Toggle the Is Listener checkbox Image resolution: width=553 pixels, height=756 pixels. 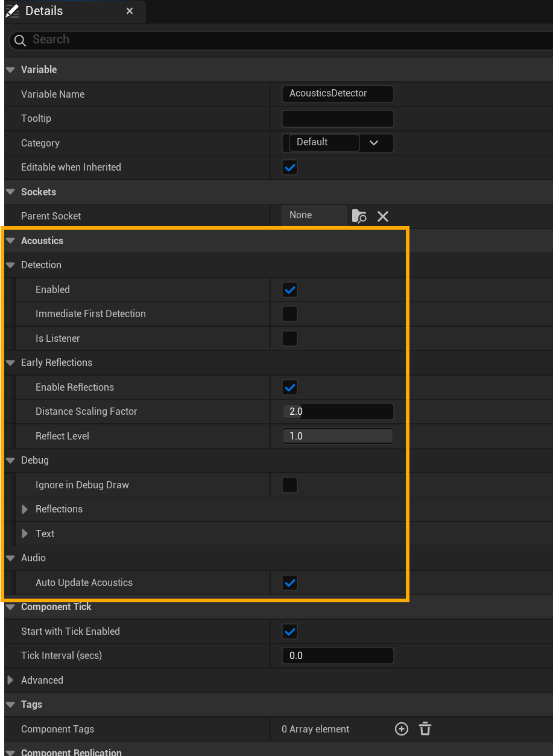[290, 338]
